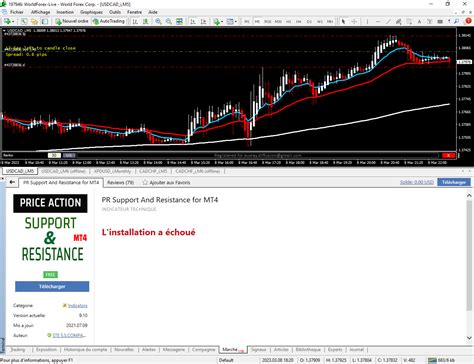Select the cursor arrow tool
474x364 pixels.
coord(343,21)
